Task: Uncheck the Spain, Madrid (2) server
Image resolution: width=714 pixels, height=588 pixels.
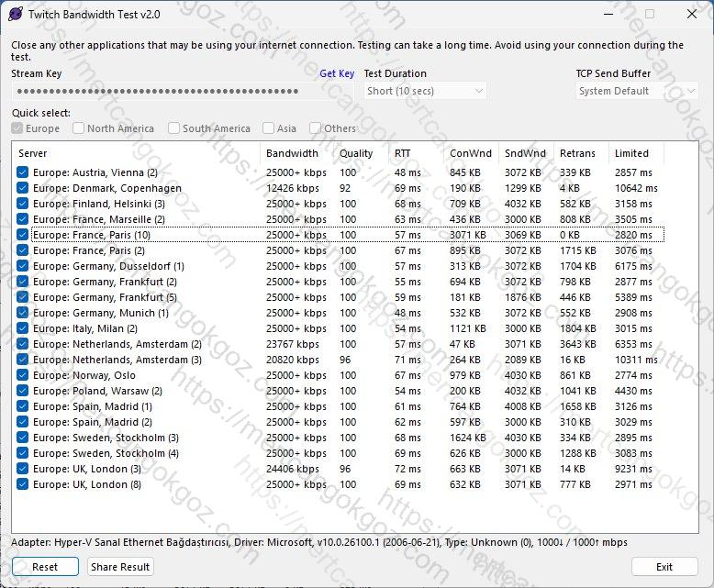Action: coord(22,422)
